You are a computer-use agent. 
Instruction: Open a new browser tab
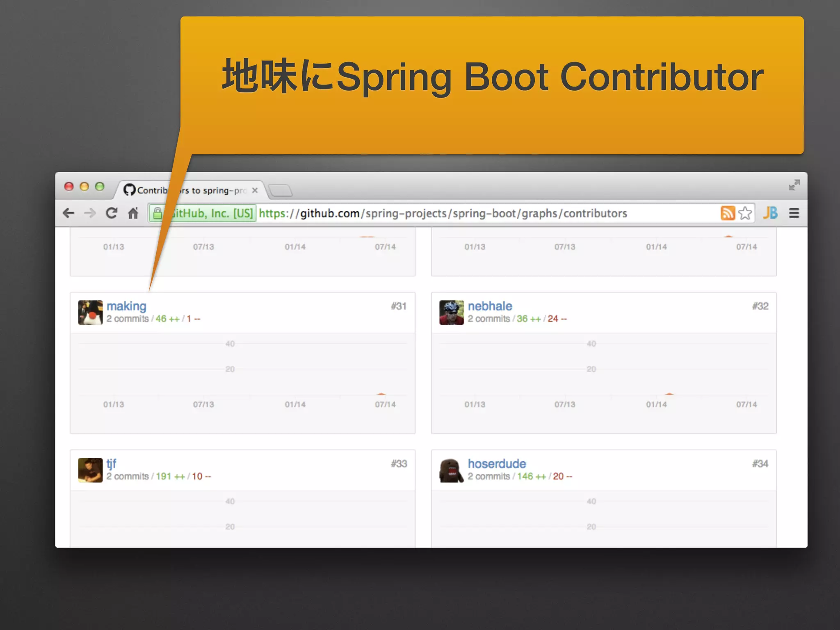[x=280, y=190]
